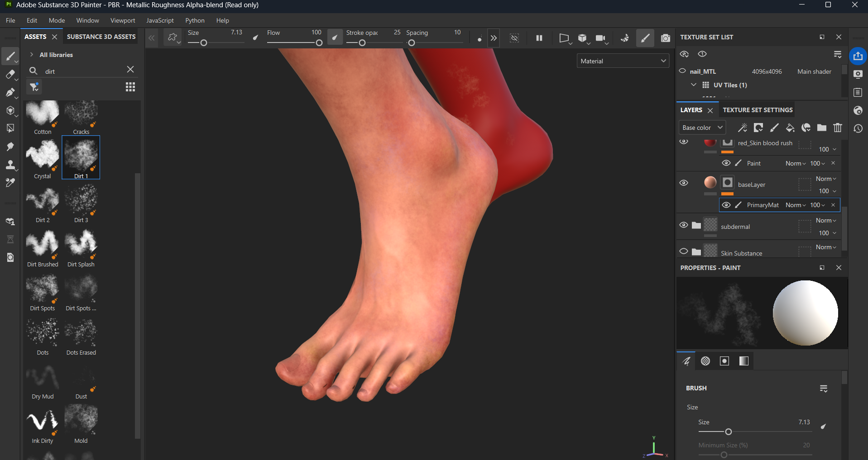Select the Eraser tool in left toolbar
868x460 pixels.
point(10,75)
